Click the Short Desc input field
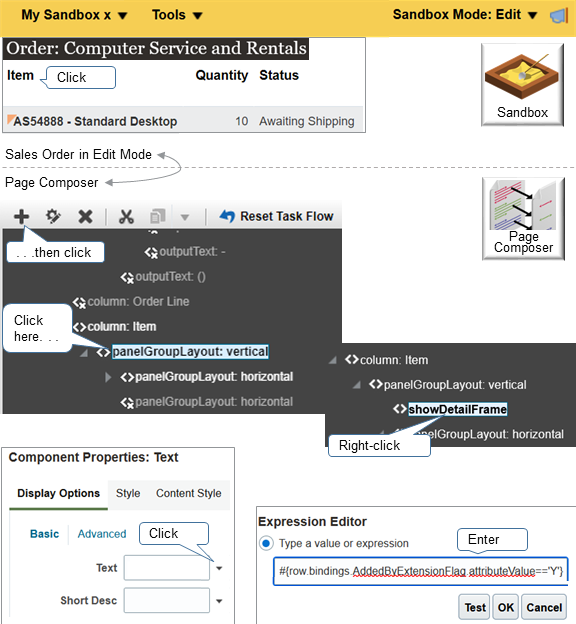The height and width of the screenshot is (624, 576). pos(167,600)
